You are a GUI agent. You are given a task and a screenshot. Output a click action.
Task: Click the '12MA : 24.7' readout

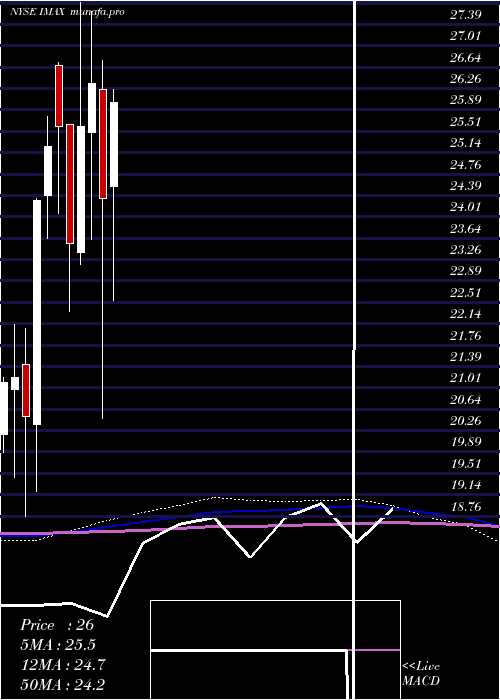(63, 665)
